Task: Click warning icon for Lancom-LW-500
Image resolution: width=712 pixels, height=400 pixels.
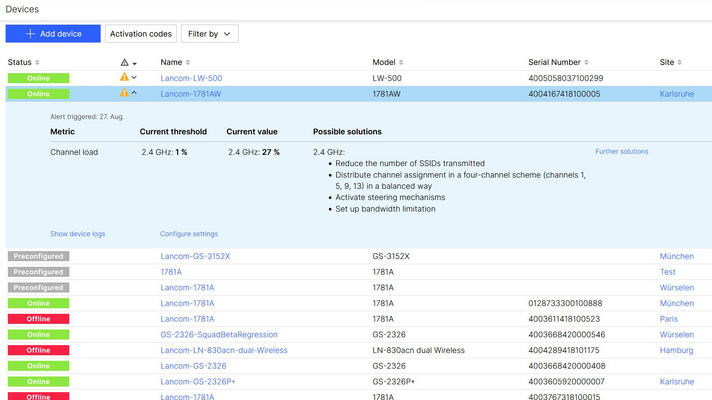Action: [x=124, y=77]
